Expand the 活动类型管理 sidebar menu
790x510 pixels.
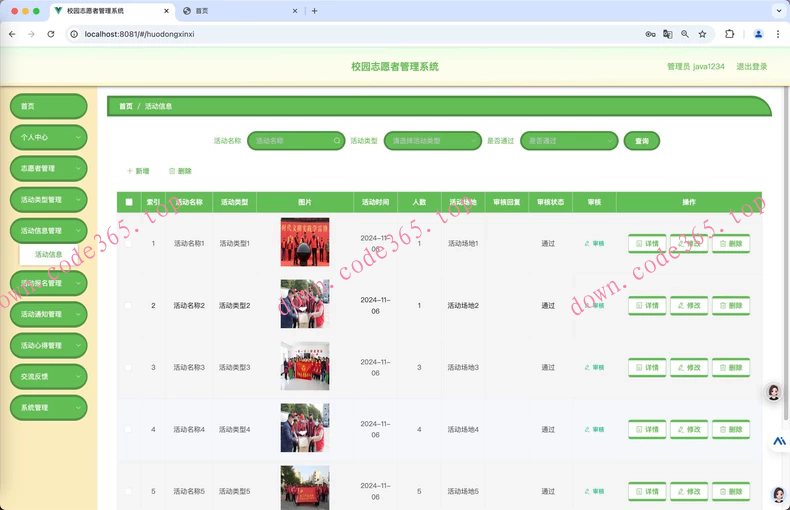48,200
